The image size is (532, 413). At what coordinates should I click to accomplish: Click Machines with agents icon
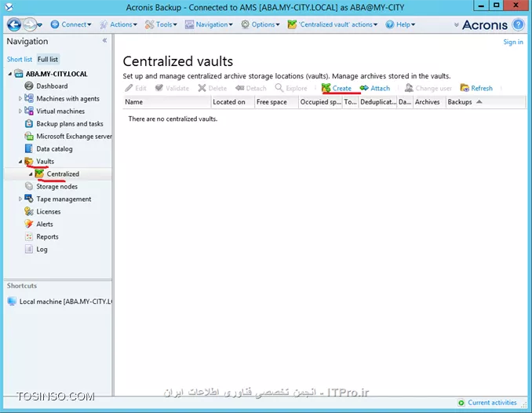[29, 98]
